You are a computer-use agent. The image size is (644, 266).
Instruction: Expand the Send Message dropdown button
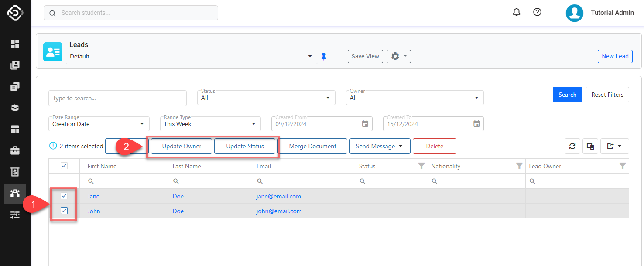(x=380, y=147)
